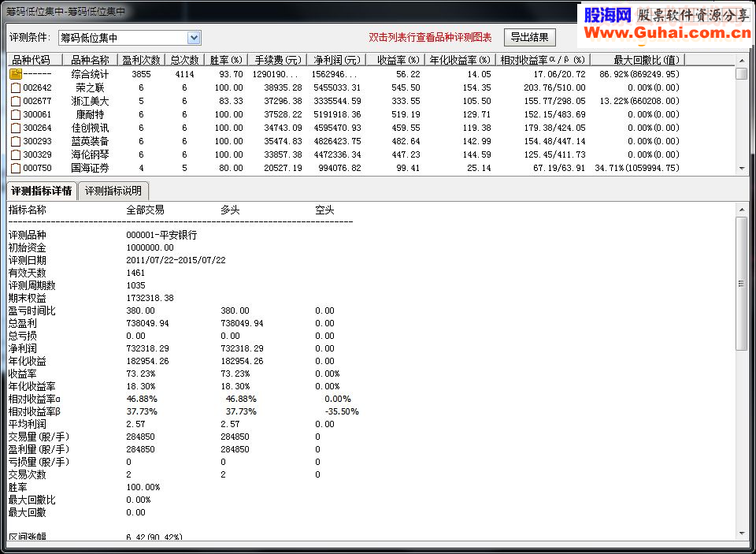This screenshot has width=756, height=554.
Task: Click relative return 179.38/424.05
Action: click(554, 128)
